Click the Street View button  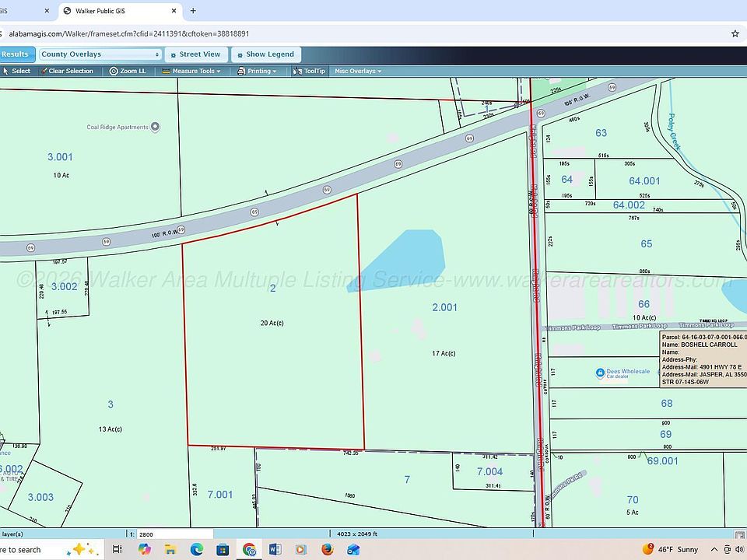pyautogui.click(x=195, y=54)
